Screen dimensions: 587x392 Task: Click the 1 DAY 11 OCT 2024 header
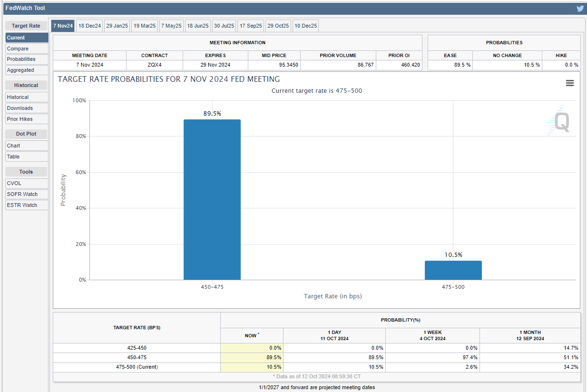pyautogui.click(x=334, y=335)
